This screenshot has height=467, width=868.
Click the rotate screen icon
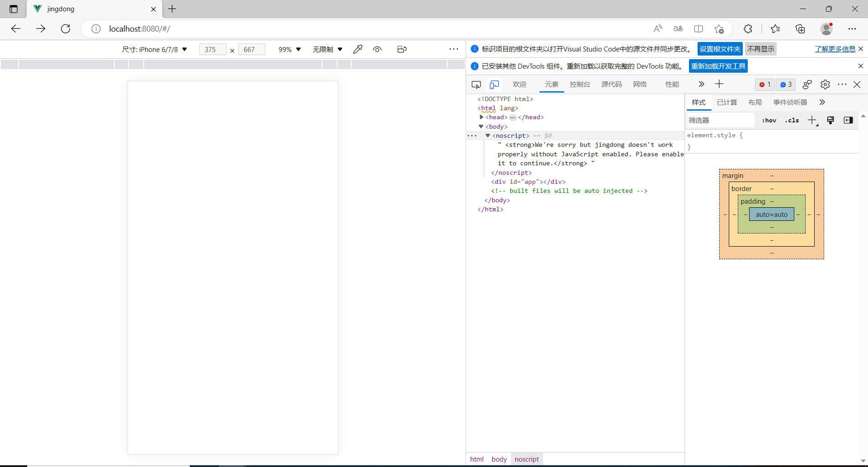[x=402, y=49]
